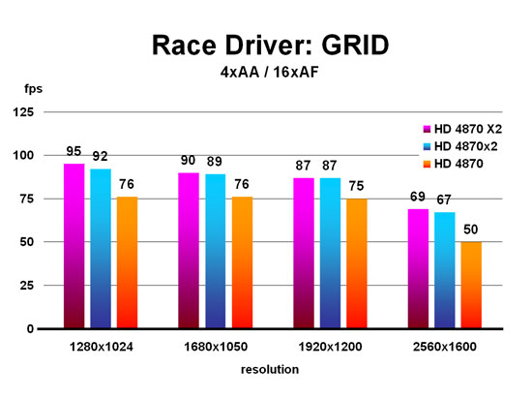This screenshot has height=399, width=532.
Task: Click the '75' data value above the 1920x1200 orange bar
Action: point(357,186)
